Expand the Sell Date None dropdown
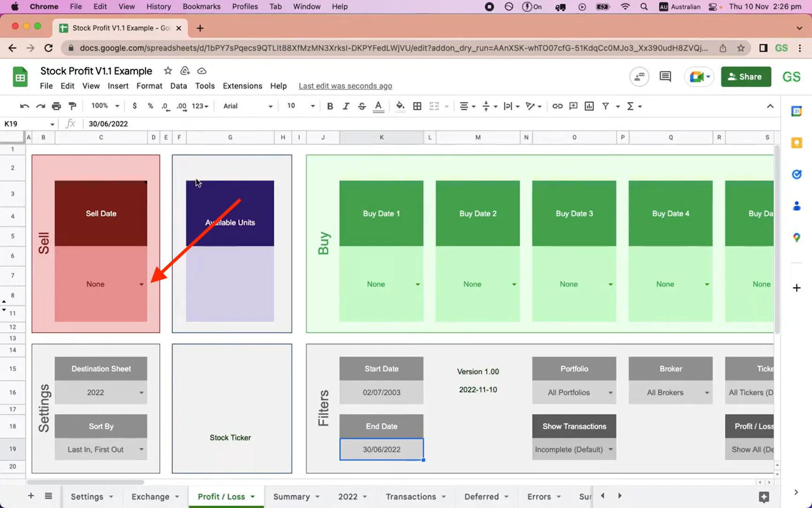812x508 pixels. click(x=141, y=284)
